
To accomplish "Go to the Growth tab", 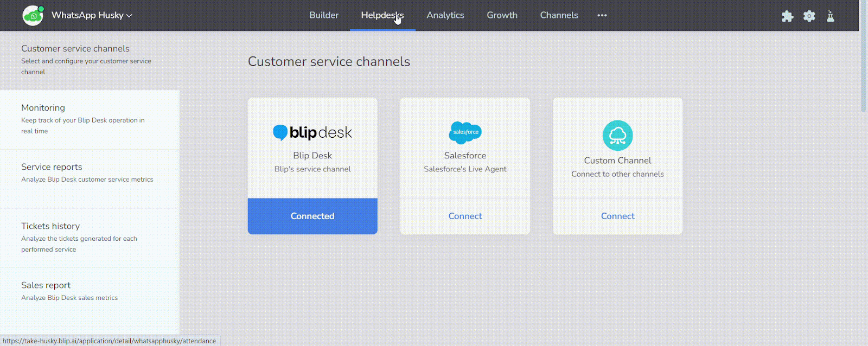I will 502,15.
